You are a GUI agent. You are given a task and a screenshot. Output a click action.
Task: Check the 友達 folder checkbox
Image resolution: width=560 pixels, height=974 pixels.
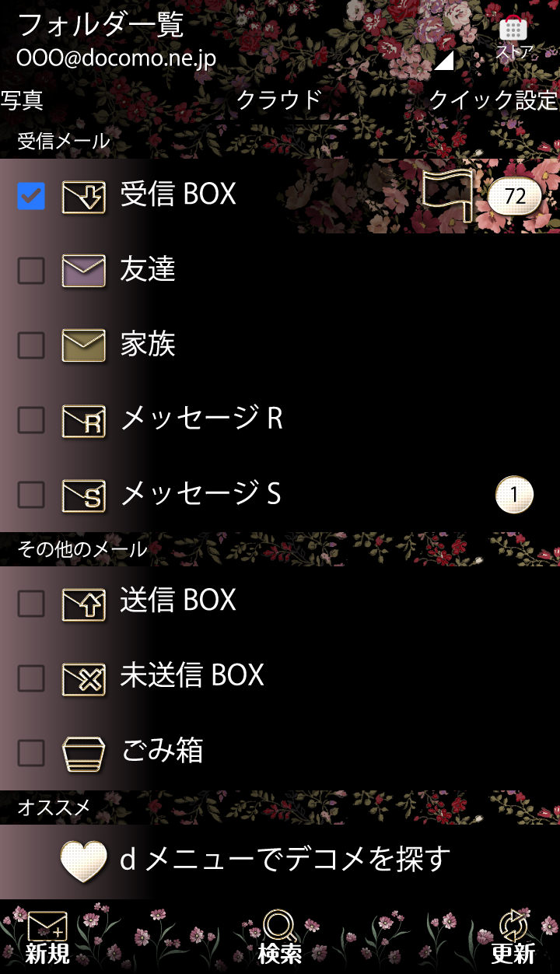tap(31, 271)
